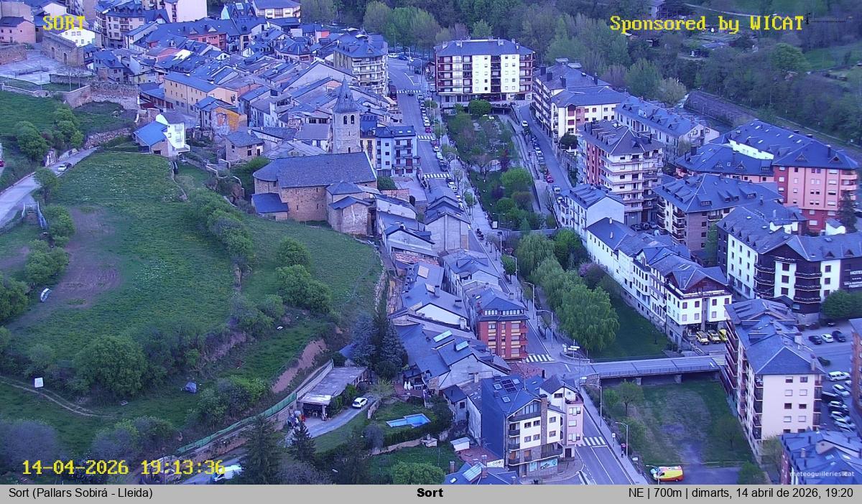Image resolution: width=862 pixels, height=504 pixels.
Task: Click the tall white apartment block at top
Action: [483, 70]
